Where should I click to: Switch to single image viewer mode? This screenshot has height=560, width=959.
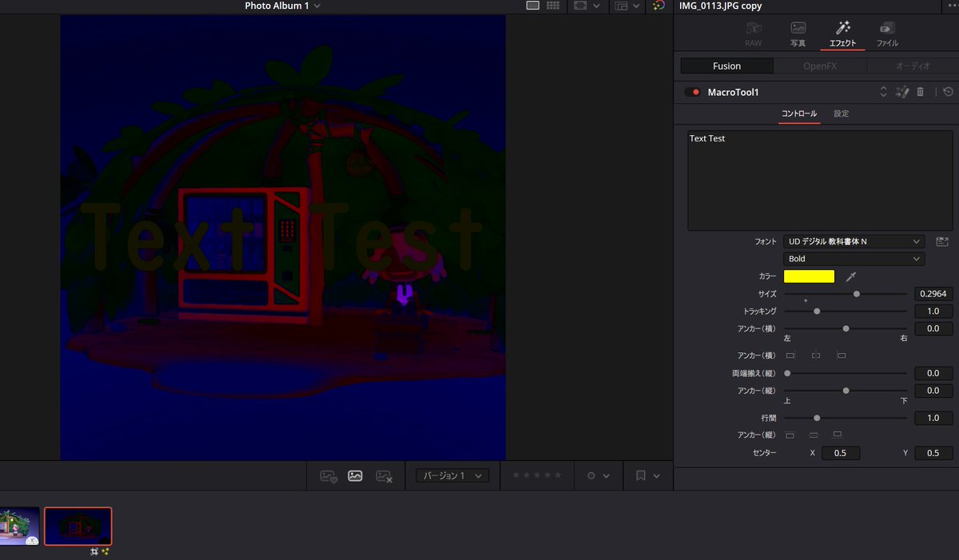(533, 6)
